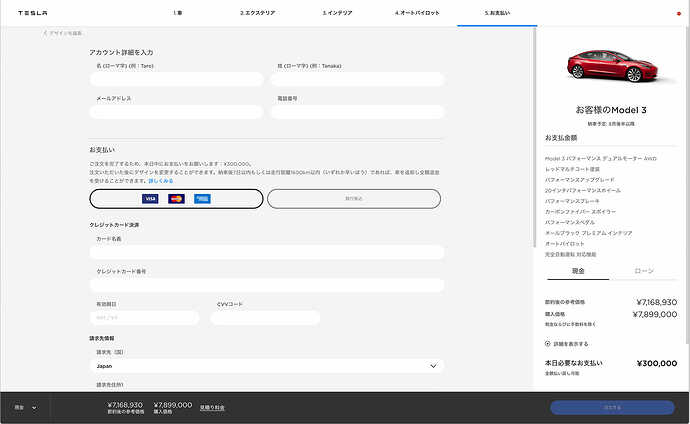Click the blue order button at bottom right

click(612, 407)
